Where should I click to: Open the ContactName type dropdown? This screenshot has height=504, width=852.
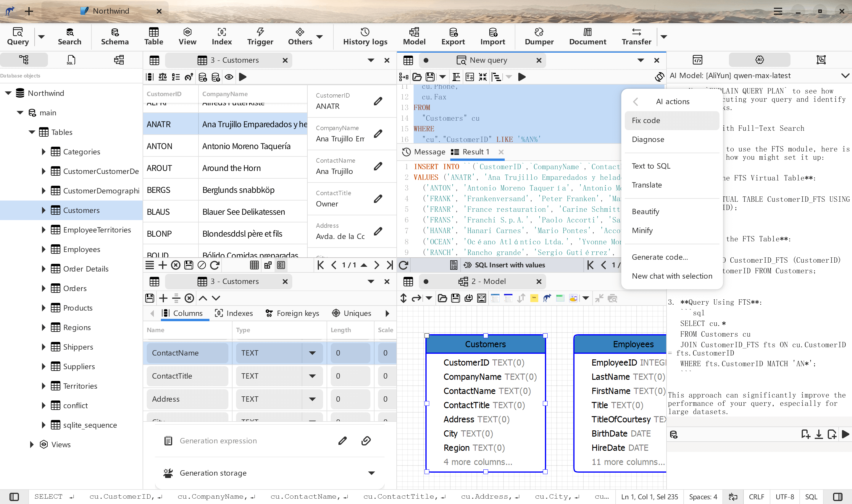point(312,353)
